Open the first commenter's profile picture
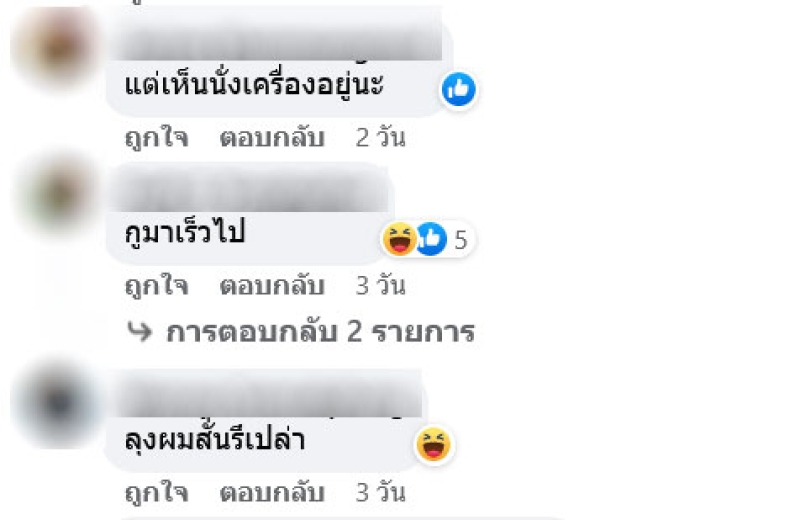Image resolution: width=800 pixels, height=520 pixels. click(56, 48)
